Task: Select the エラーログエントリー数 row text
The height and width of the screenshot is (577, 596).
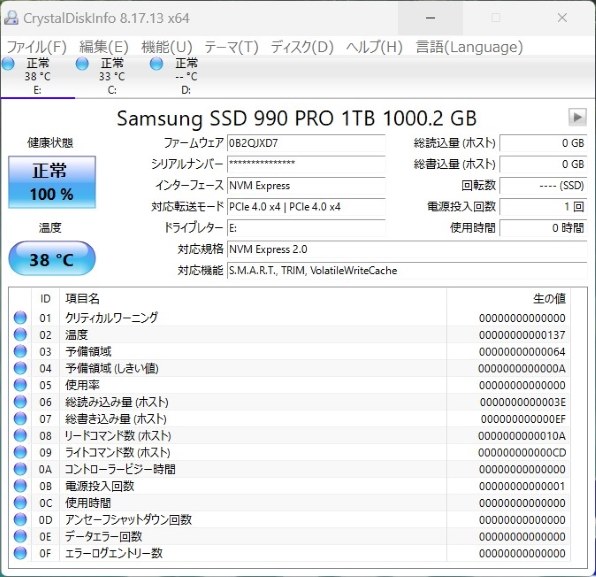Action: [x=114, y=553]
